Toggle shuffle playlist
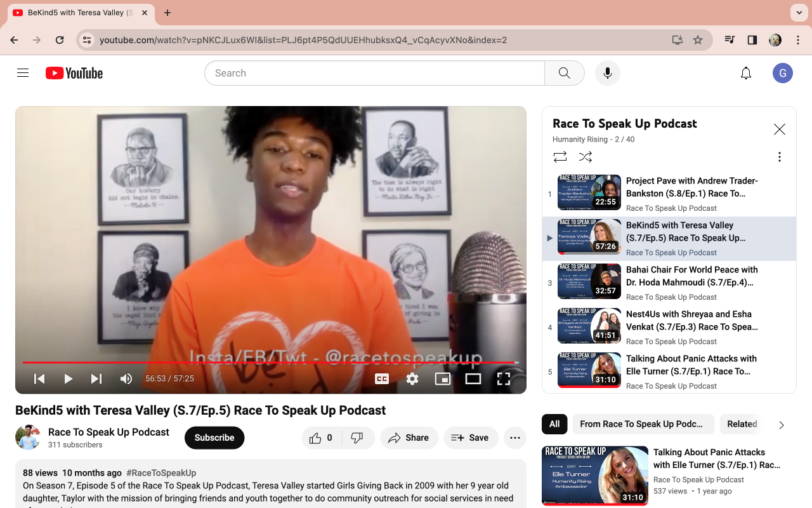812x508 pixels. coord(586,157)
